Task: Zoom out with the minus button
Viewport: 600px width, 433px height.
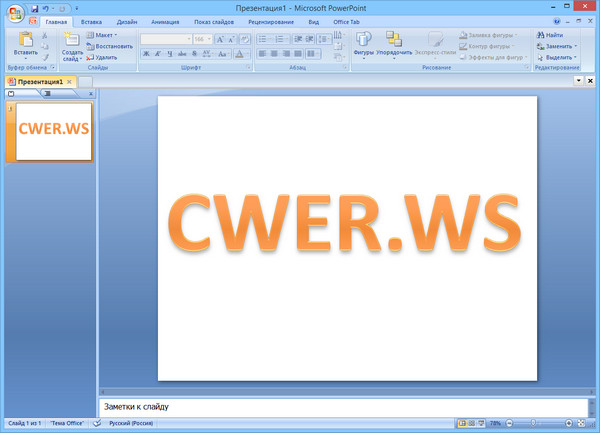Action: click(x=509, y=423)
